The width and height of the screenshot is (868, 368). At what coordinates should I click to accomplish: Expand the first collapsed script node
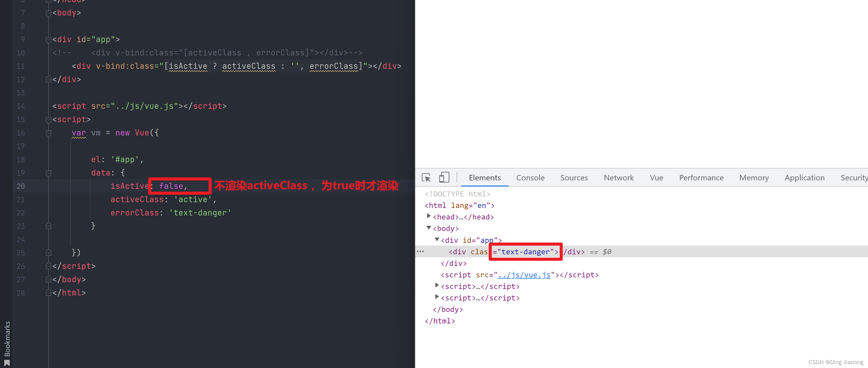pyautogui.click(x=437, y=285)
